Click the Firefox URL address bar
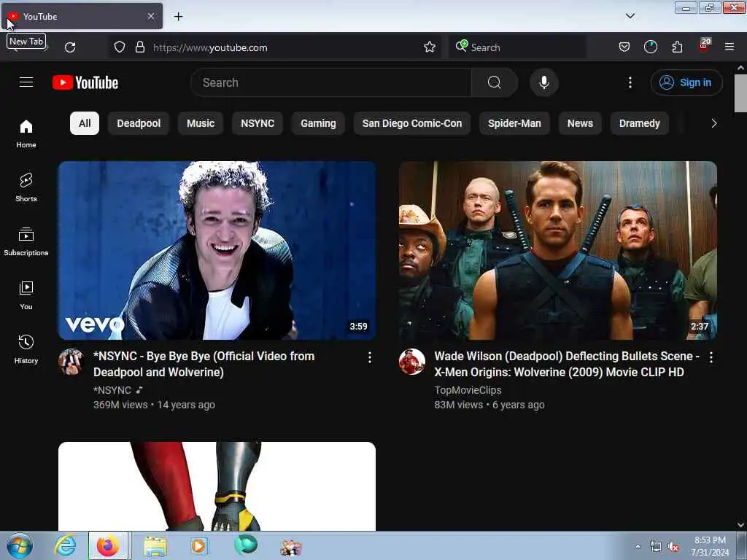 pos(276,47)
